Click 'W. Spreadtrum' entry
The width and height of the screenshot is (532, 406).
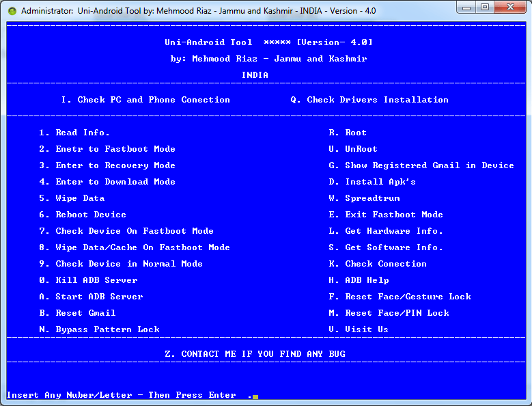click(364, 198)
